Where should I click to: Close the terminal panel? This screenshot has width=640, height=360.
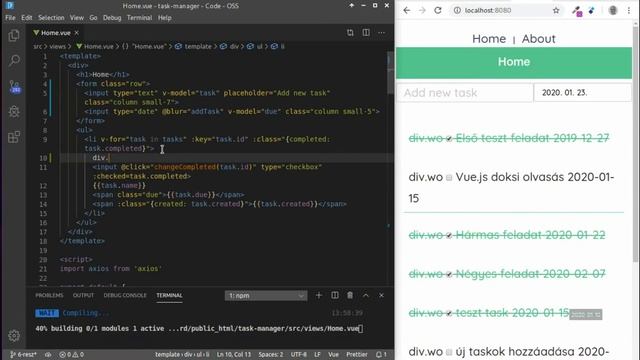click(x=381, y=295)
